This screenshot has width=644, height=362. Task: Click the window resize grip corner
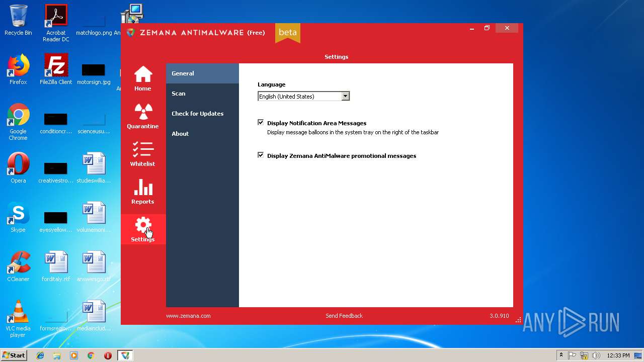518,320
